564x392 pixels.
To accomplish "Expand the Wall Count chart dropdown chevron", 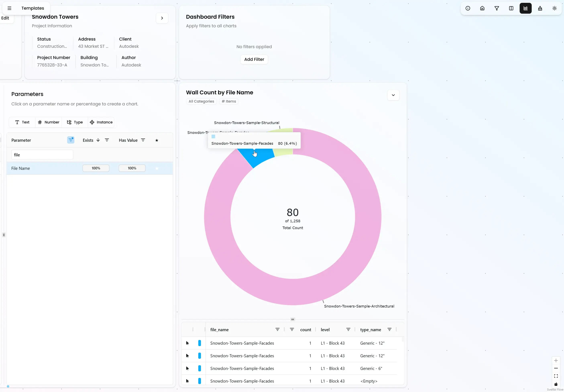I will (393, 95).
